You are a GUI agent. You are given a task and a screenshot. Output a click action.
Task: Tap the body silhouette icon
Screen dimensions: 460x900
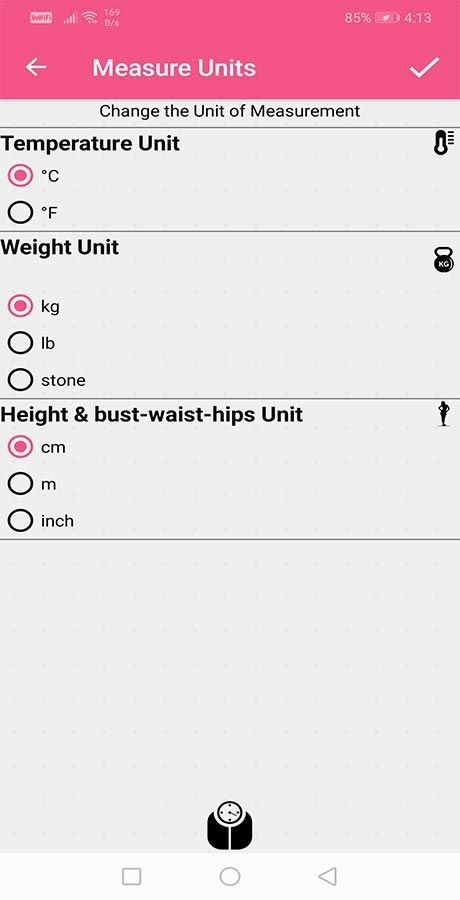(x=443, y=414)
